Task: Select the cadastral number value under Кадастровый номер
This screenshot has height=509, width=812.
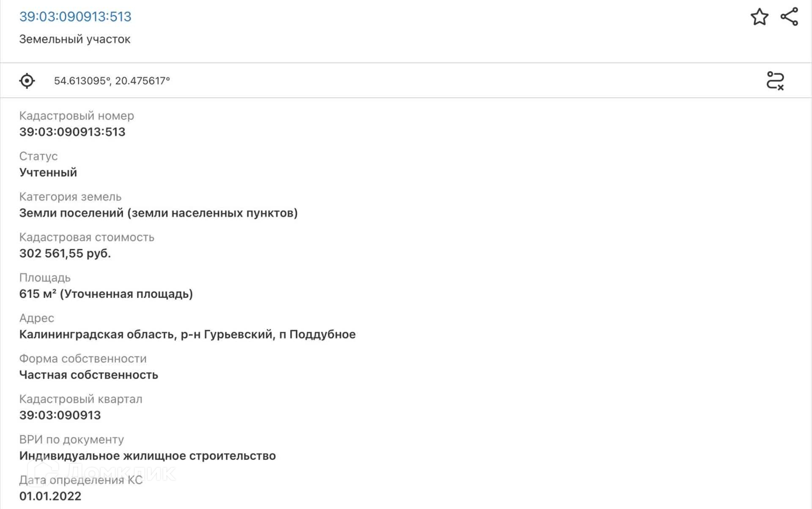Action: (x=72, y=132)
